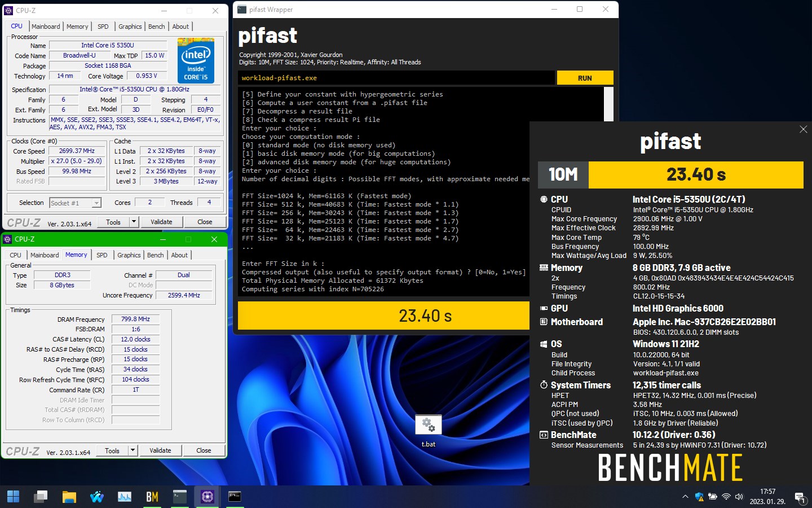Viewport: 812px width, 508px height.
Task: Click the Intel Core i5 5350U name field
Action: 108,45
